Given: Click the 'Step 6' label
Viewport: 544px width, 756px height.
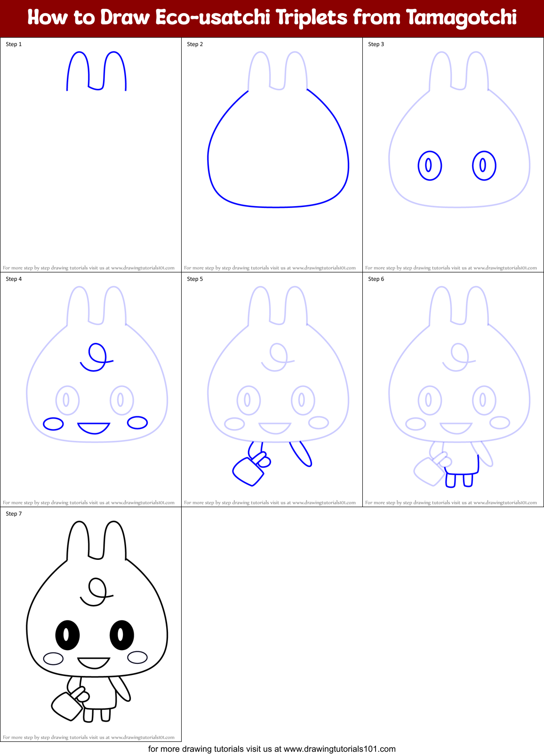Looking at the screenshot, I should point(376,279).
